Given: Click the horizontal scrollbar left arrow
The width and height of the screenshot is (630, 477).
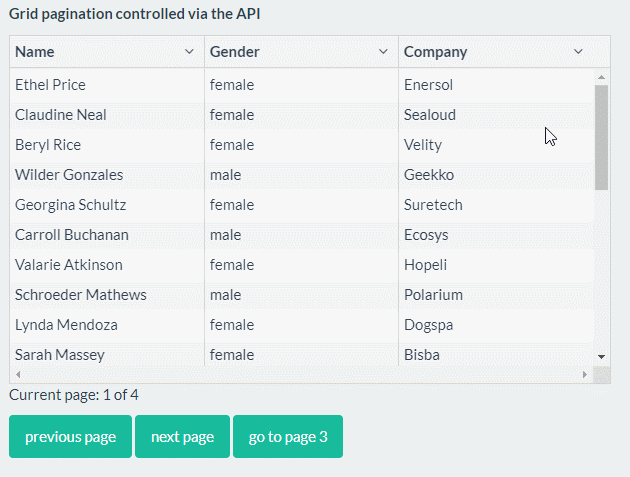Looking at the screenshot, I should [x=17, y=374].
